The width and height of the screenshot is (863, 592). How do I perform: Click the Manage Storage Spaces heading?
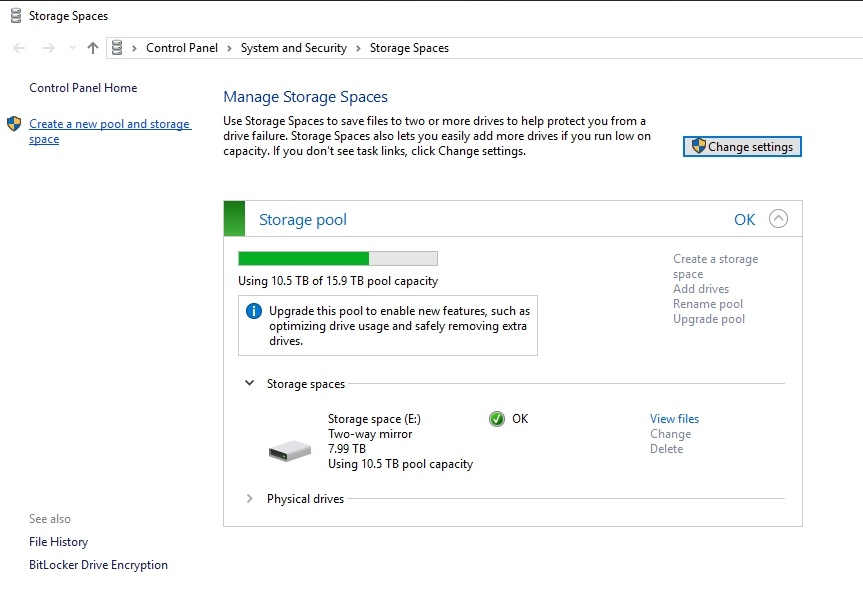point(305,97)
